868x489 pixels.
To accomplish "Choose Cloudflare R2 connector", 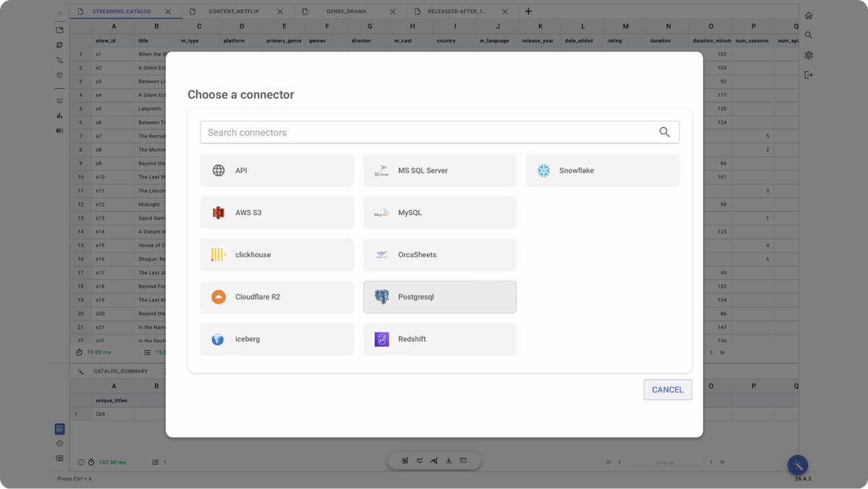I will point(277,297).
